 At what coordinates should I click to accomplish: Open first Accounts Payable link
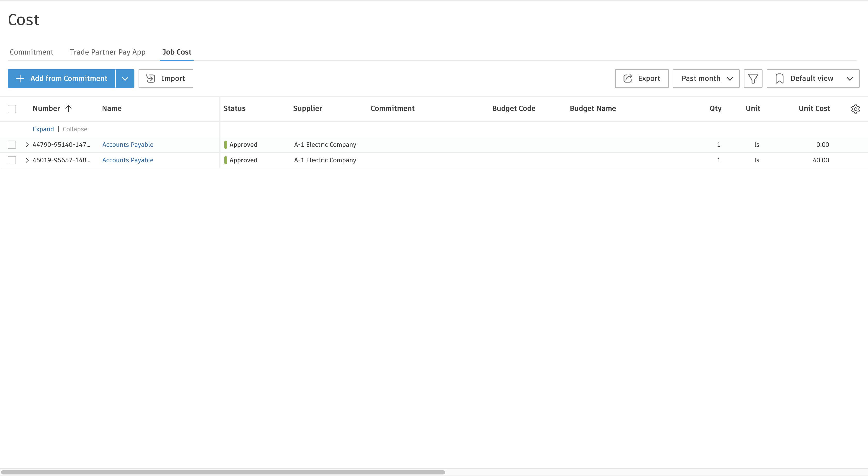pyautogui.click(x=128, y=144)
